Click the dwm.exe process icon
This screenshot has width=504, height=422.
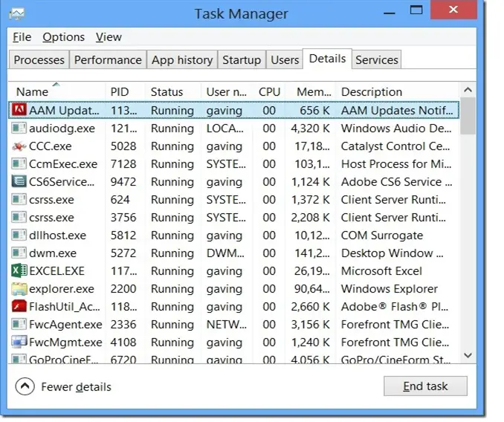pyautogui.click(x=19, y=253)
